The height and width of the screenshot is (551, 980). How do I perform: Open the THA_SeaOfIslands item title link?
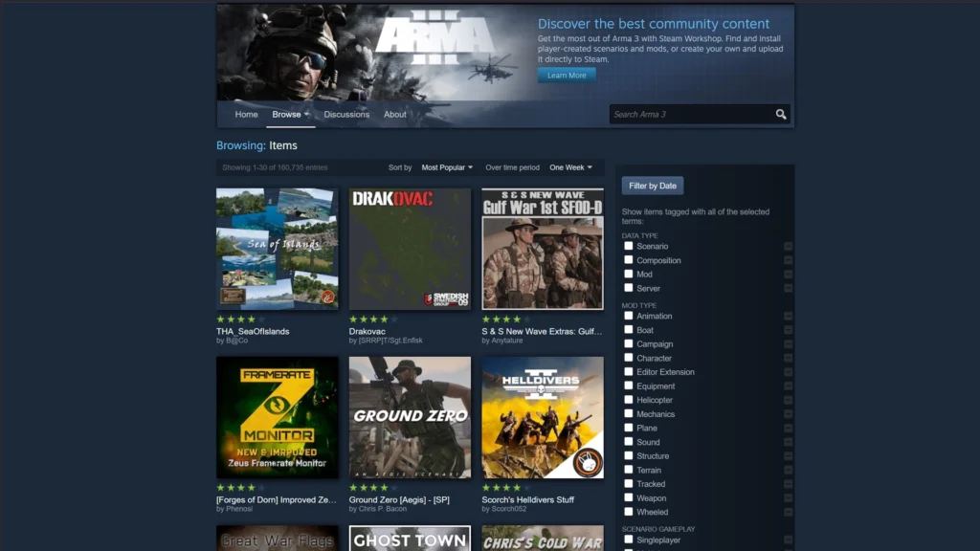coord(253,331)
